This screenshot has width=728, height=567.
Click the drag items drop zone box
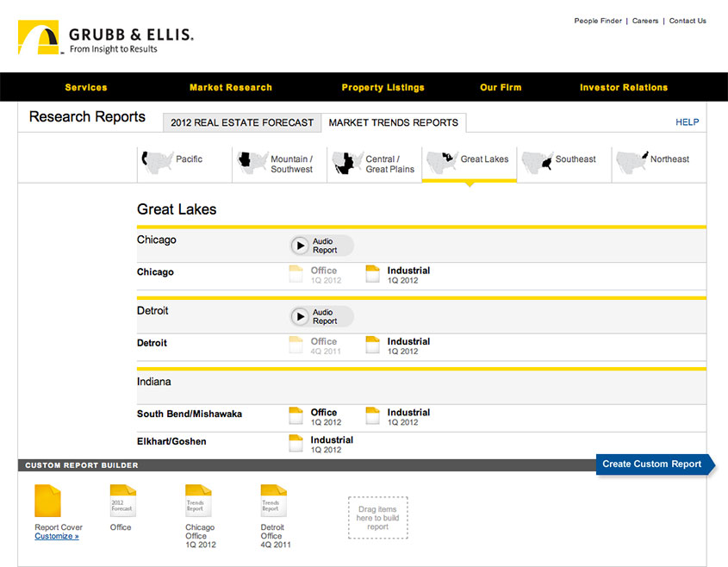(377, 518)
